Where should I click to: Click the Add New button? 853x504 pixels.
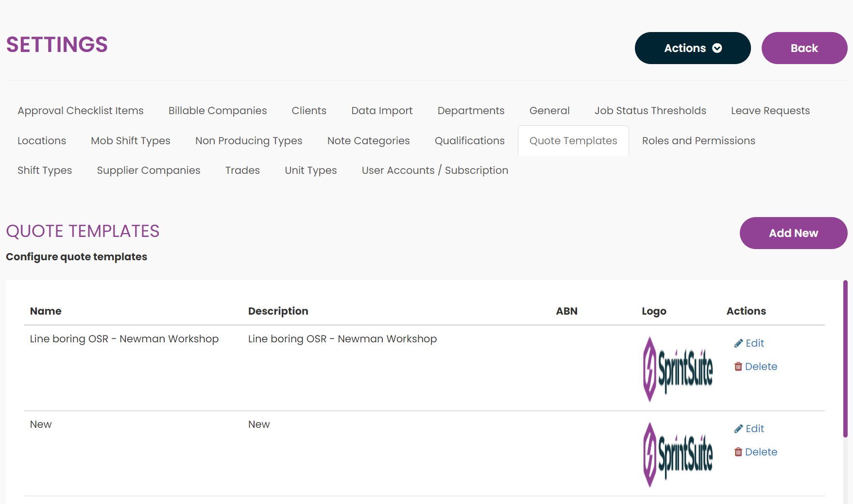pos(793,233)
